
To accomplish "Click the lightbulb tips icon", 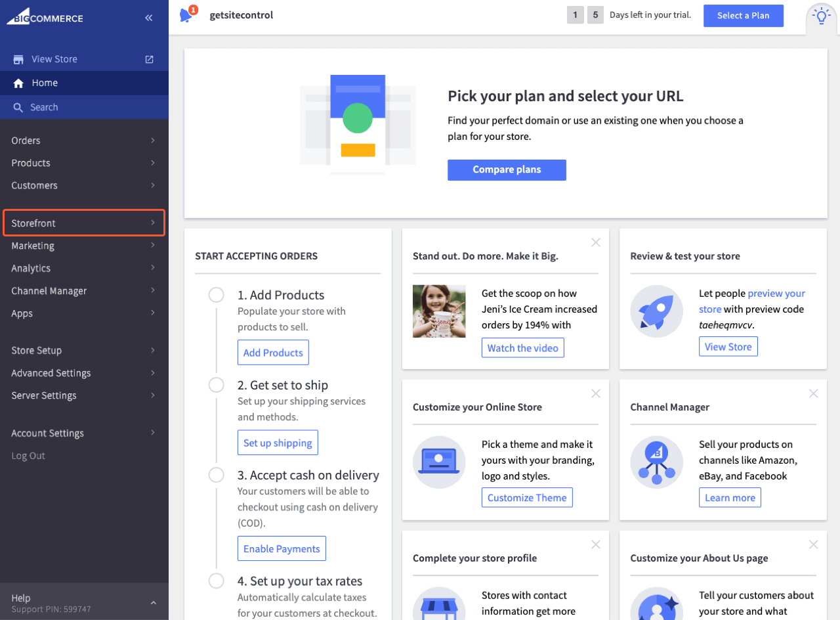I will pyautogui.click(x=822, y=16).
